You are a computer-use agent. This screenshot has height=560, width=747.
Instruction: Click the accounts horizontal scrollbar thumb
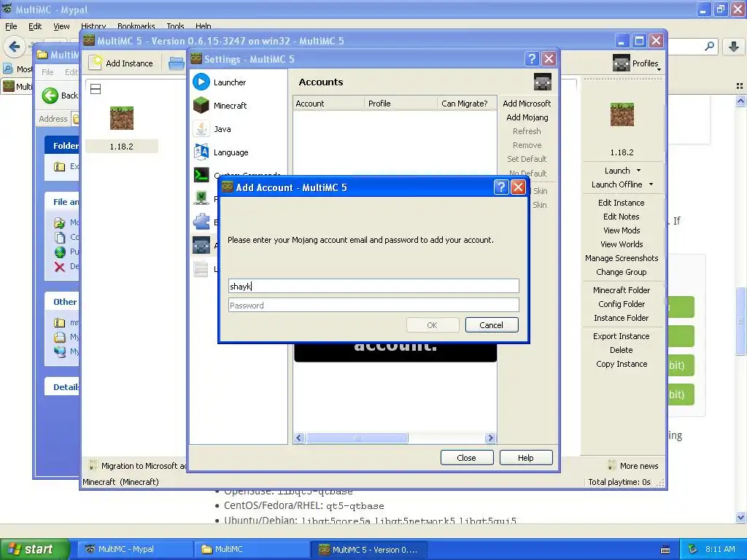click(356, 437)
